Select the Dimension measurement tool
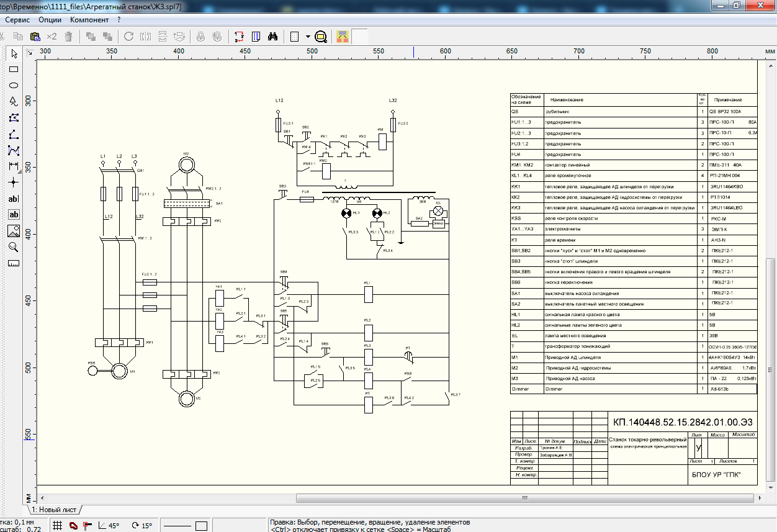The image size is (777, 532). tap(13, 166)
